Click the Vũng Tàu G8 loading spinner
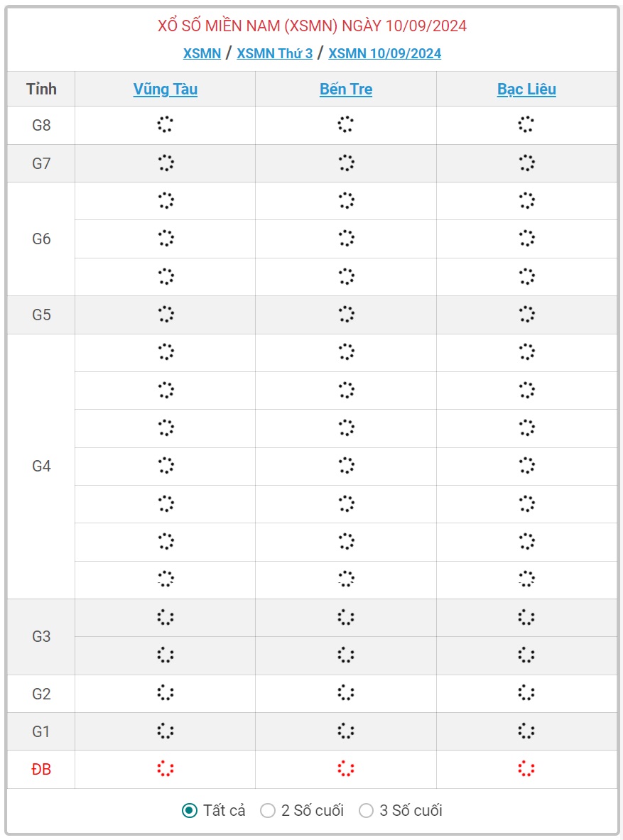The image size is (623, 840). tap(165, 125)
